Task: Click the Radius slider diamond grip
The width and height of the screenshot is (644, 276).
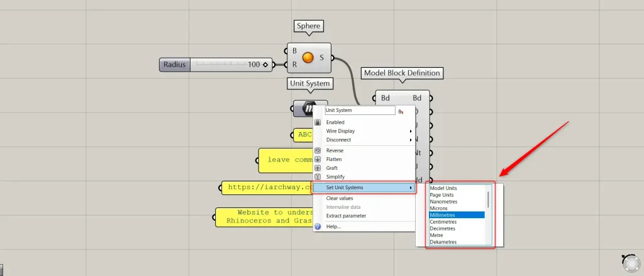Action: 265,65
